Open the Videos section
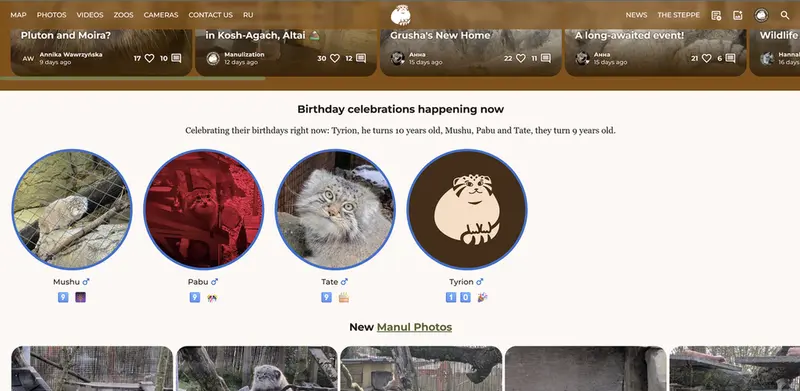This screenshot has height=391, width=800. (90, 15)
